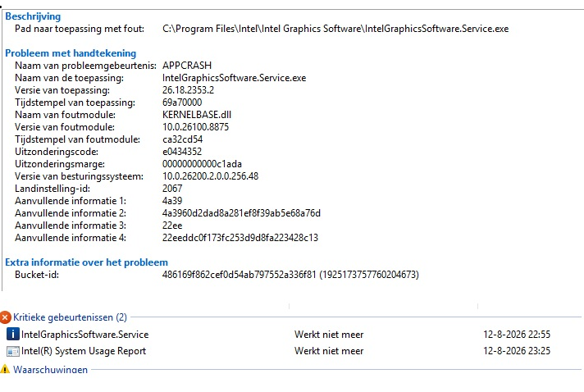Click the faulting application path value
This screenshot has width=584, height=392.
click(335, 29)
